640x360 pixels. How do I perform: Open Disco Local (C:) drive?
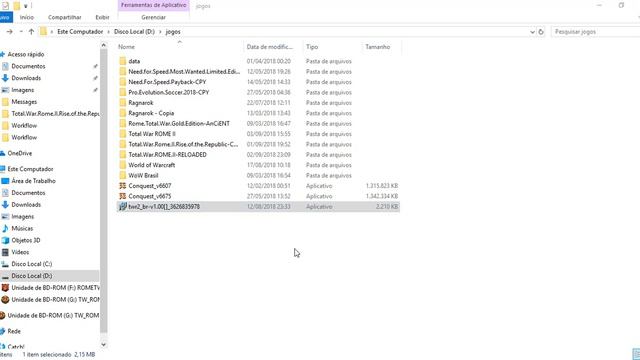[31, 264]
